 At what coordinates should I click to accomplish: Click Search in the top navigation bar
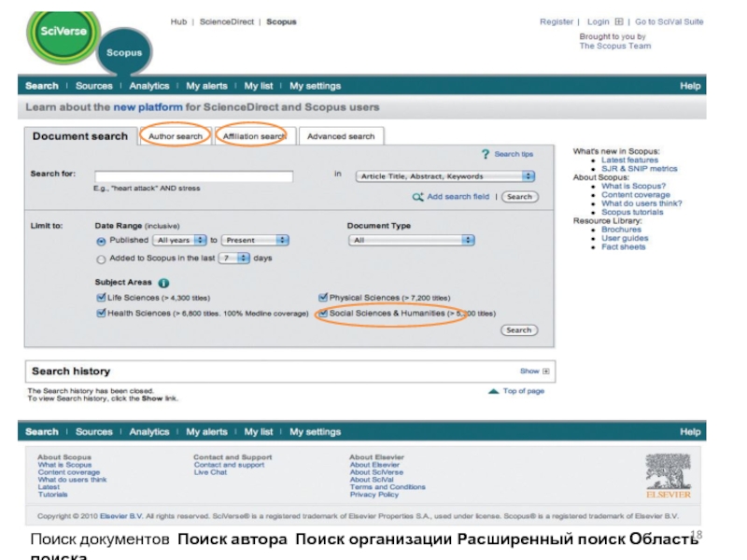click(x=42, y=86)
